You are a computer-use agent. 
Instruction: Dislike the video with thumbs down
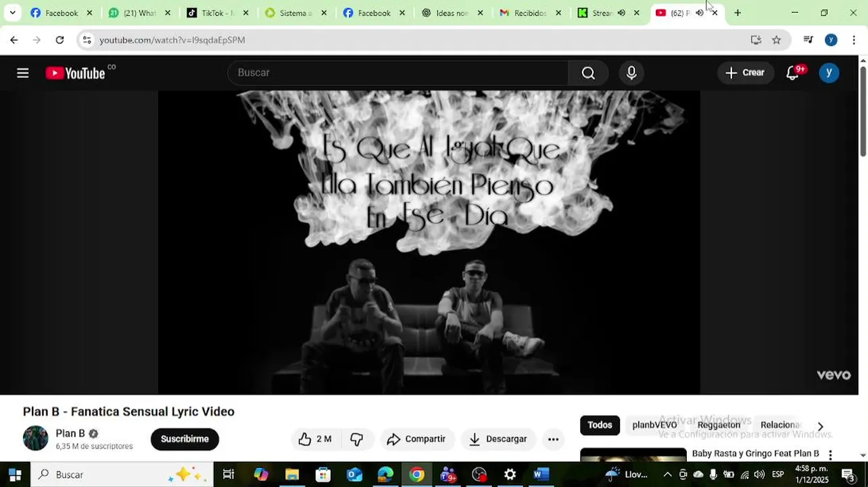357,439
